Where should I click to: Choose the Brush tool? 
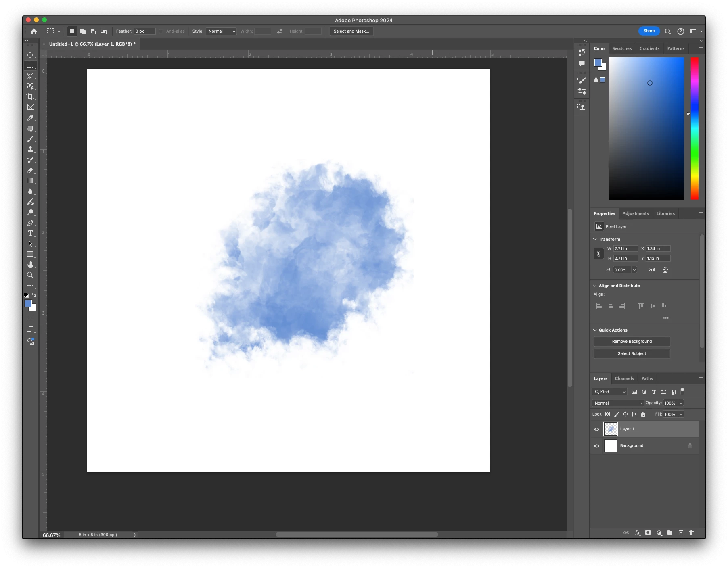pyautogui.click(x=30, y=139)
